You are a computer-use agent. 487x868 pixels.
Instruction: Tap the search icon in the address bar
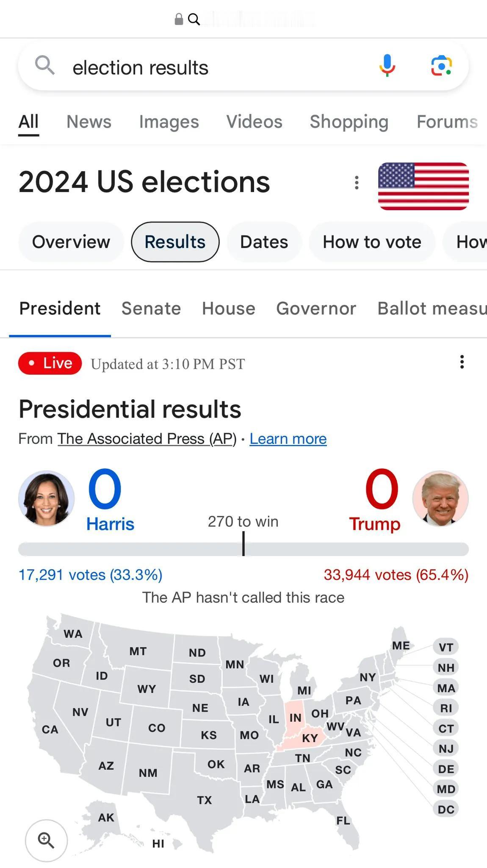click(194, 19)
